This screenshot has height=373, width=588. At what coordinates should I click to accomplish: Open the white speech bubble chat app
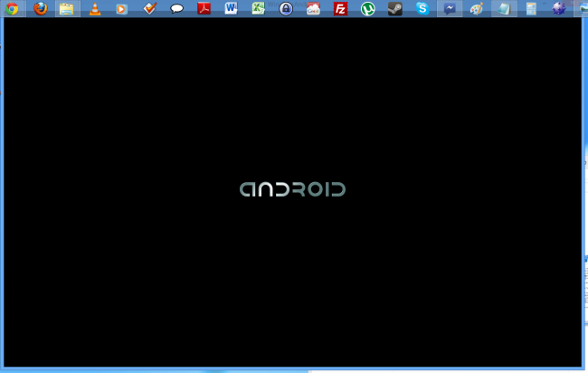point(176,8)
